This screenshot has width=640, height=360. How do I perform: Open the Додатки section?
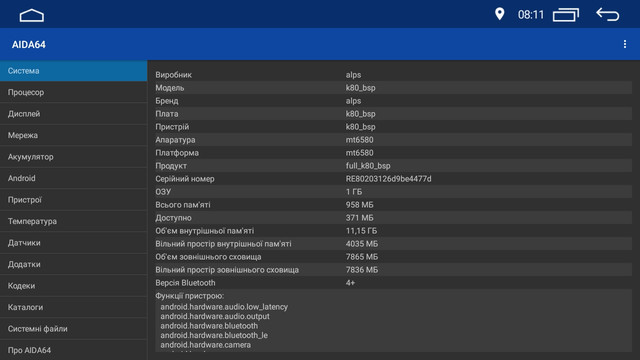coord(73,264)
